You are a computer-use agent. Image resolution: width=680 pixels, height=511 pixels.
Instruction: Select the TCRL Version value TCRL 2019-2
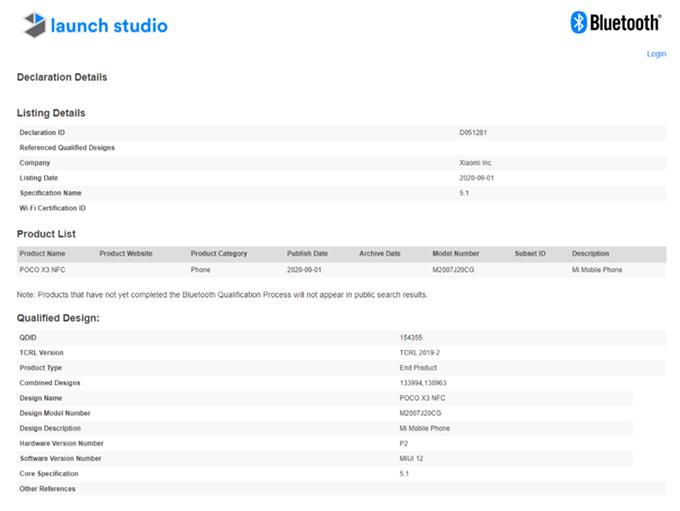click(x=419, y=353)
